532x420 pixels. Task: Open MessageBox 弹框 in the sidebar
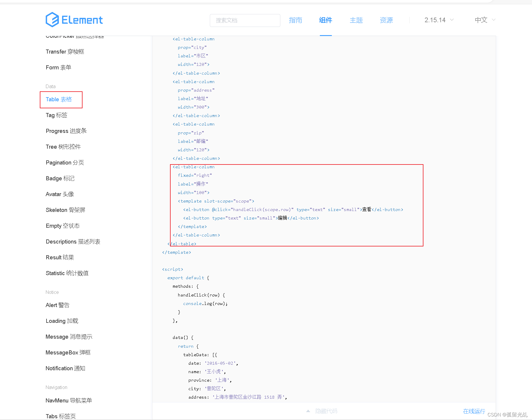[x=68, y=352]
